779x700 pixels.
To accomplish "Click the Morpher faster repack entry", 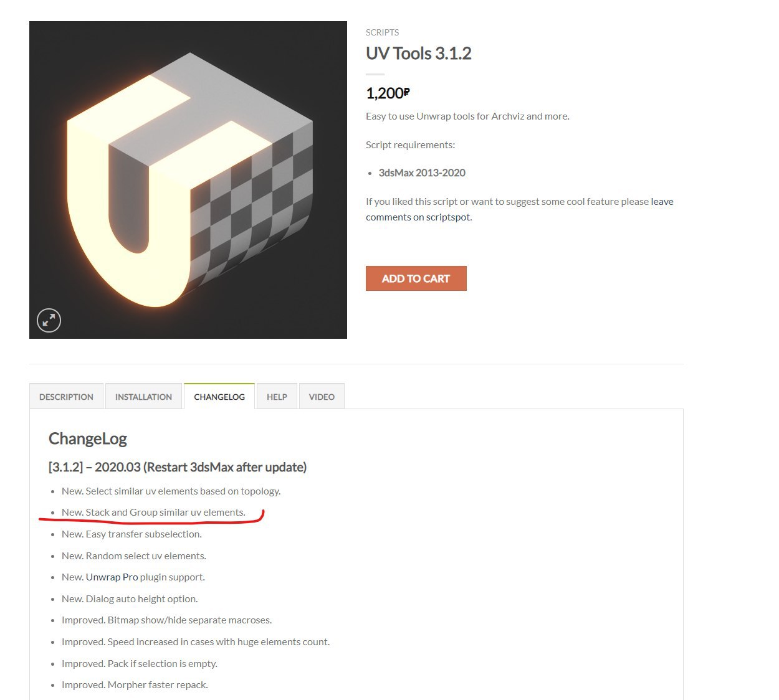I will coord(135,685).
